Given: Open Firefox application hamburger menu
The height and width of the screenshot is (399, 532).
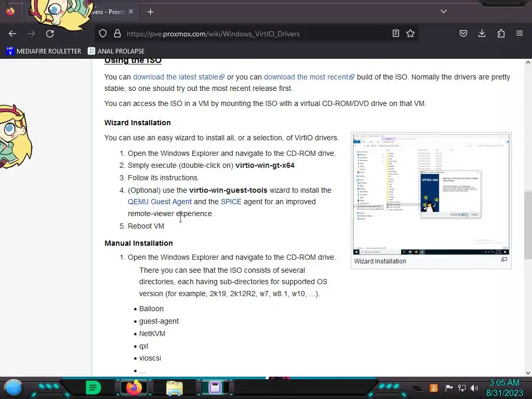Looking at the screenshot, I should [520, 34].
